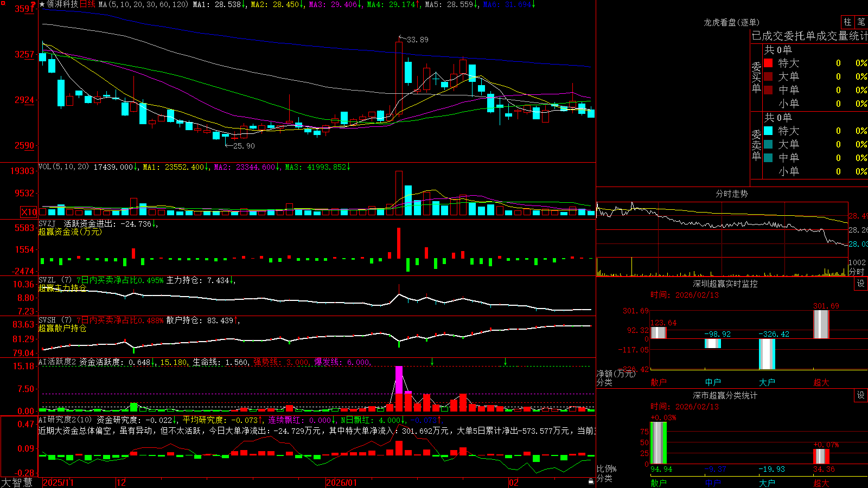Click the 2025/11 date marker on timeline

[x=58, y=483]
